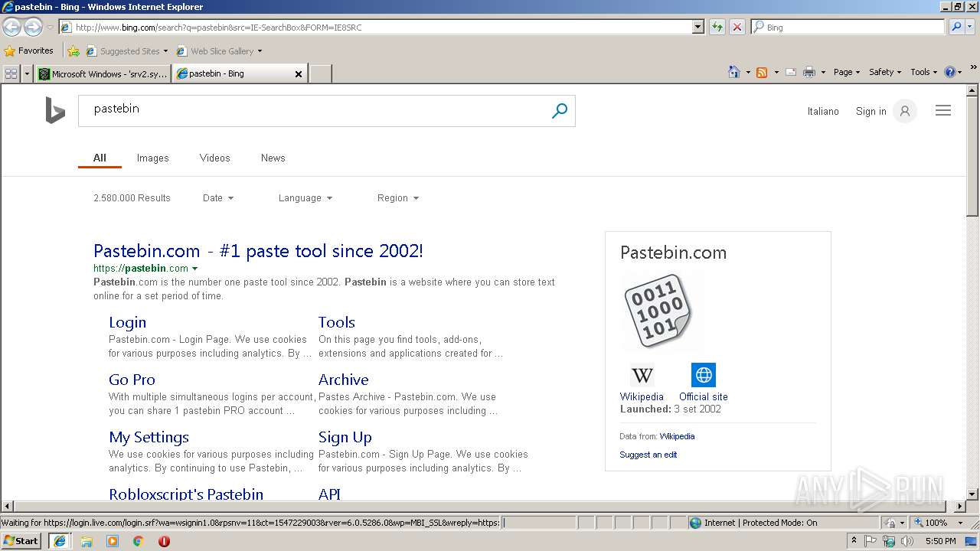Click Add to Favorites Bar icon
The height and width of the screenshot is (551, 980).
point(73,51)
